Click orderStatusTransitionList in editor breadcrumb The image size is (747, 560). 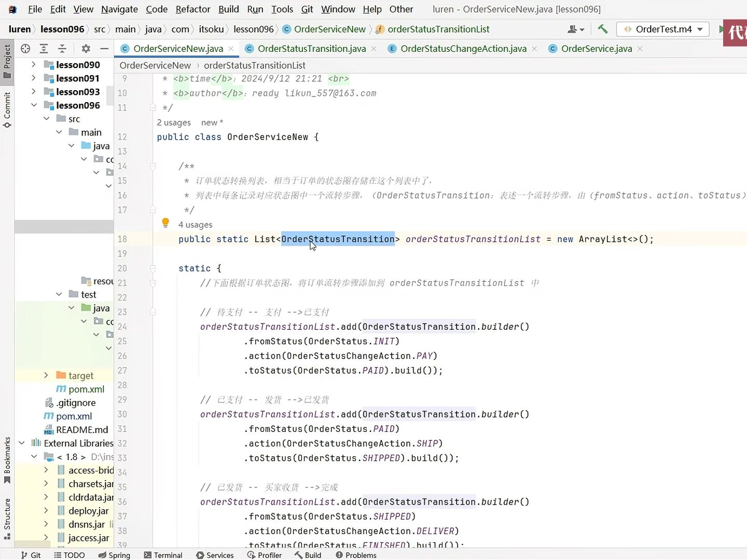tap(254, 65)
